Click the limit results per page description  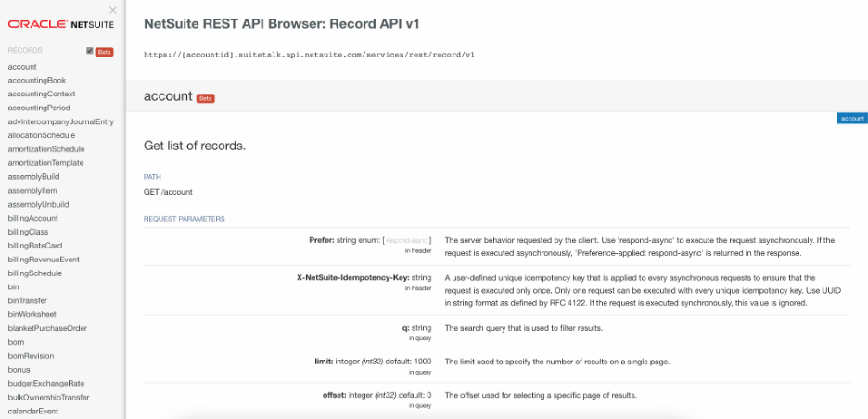pos(557,362)
